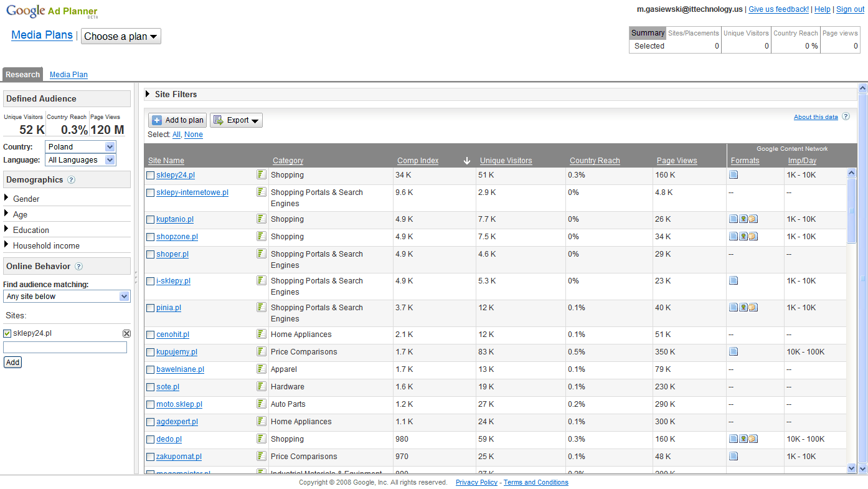This screenshot has height=489, width=868.
Task: Open the site profile icon beside sklepy24.pl
Action: pyautogui.click(x=262, y=175)
